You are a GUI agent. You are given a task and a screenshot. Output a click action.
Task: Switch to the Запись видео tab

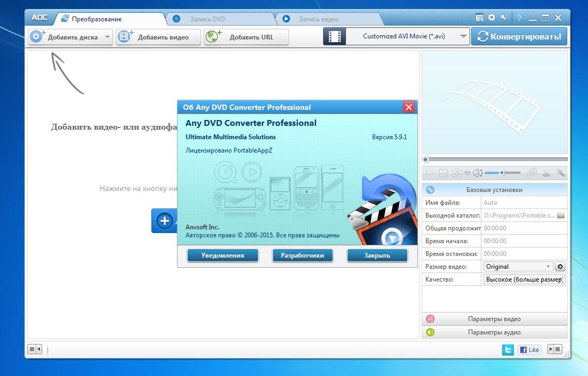318,19
